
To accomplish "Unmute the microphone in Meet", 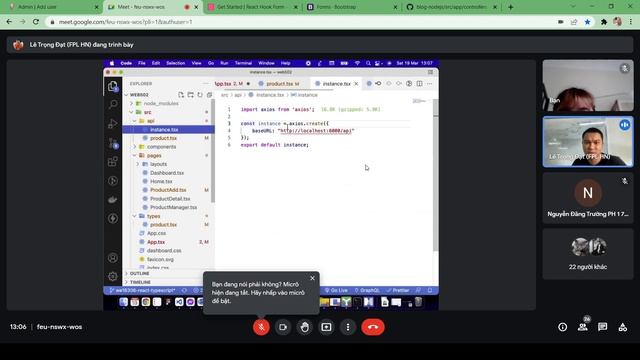I will 261,327.
